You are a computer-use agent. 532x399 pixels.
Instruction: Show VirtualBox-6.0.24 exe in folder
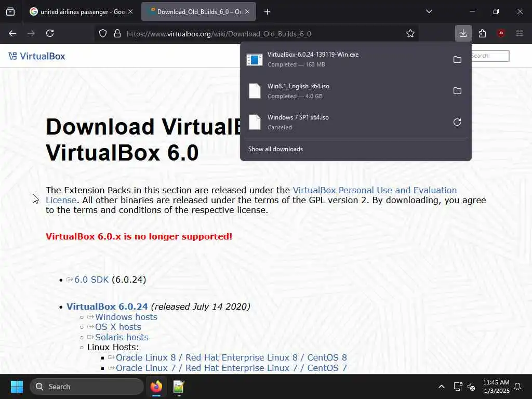point(457,60)
